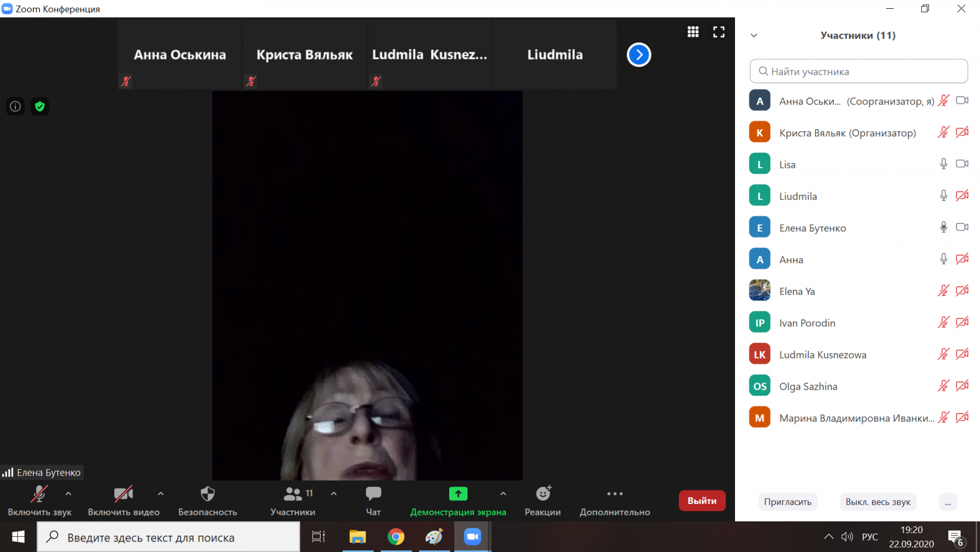Click the red Выйти button

pos(702,501)
